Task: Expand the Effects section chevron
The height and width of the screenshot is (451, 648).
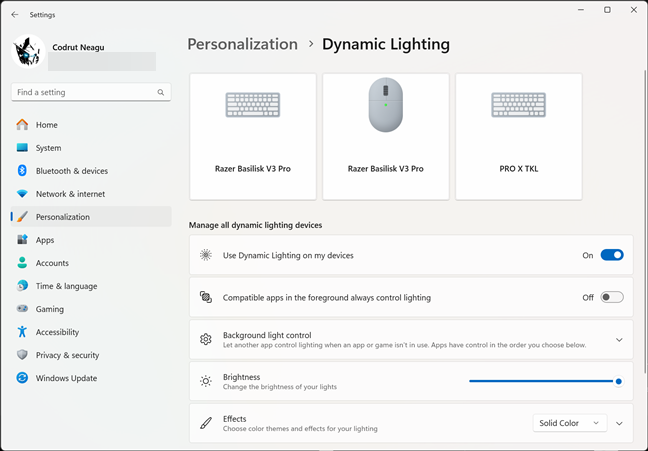Action: 619,423
